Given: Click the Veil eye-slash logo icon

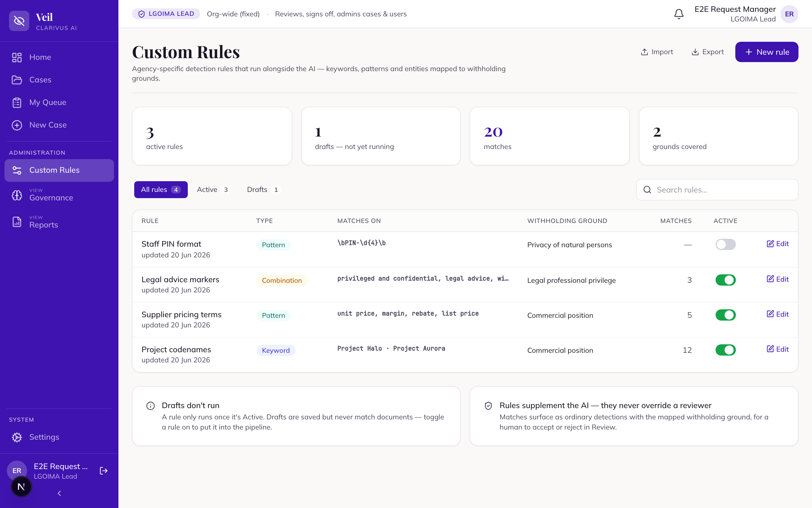Looking at the screenshot, I should (19, 21).
